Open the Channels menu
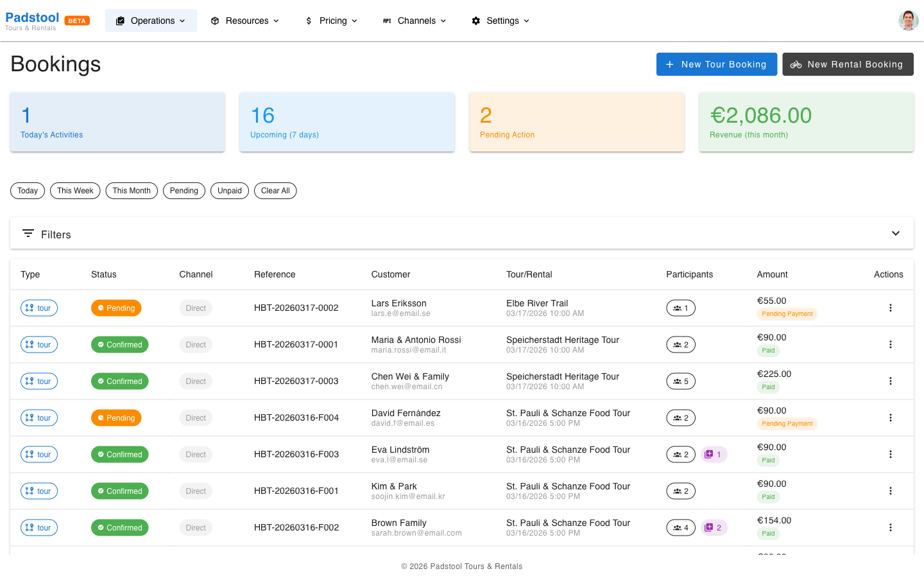Screen dimensions: 924x578 point(415,21)
